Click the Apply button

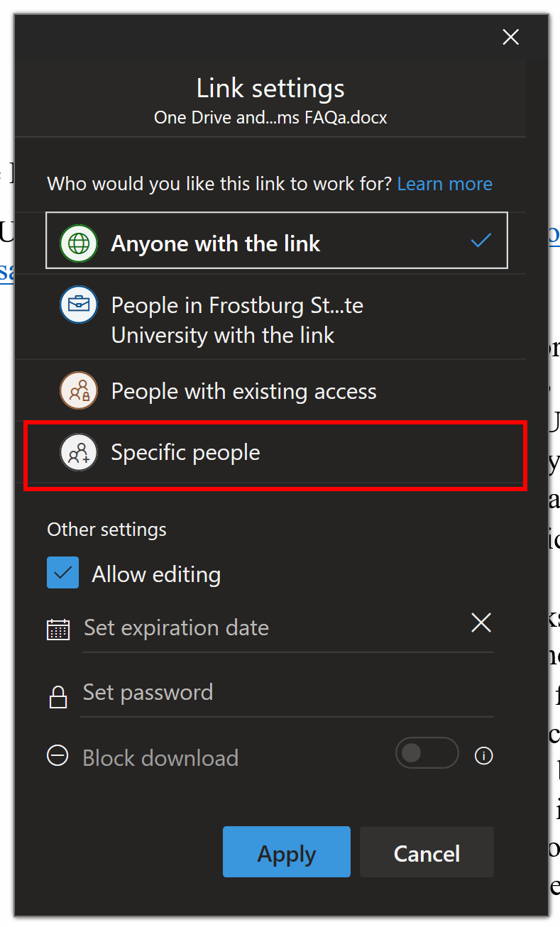287,852
